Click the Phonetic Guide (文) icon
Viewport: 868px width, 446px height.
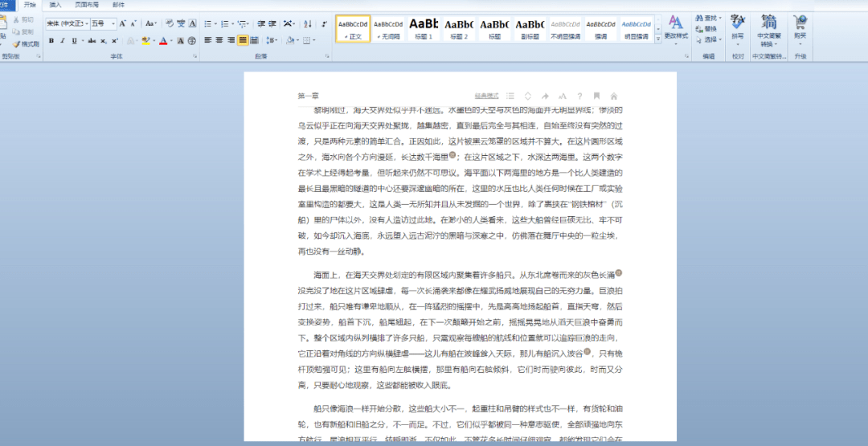[181, 24]
